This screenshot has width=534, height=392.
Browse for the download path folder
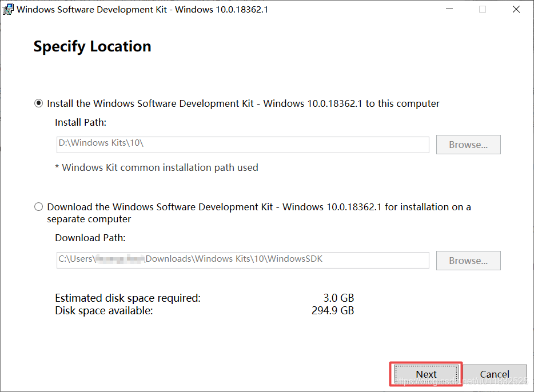point(468,261)
